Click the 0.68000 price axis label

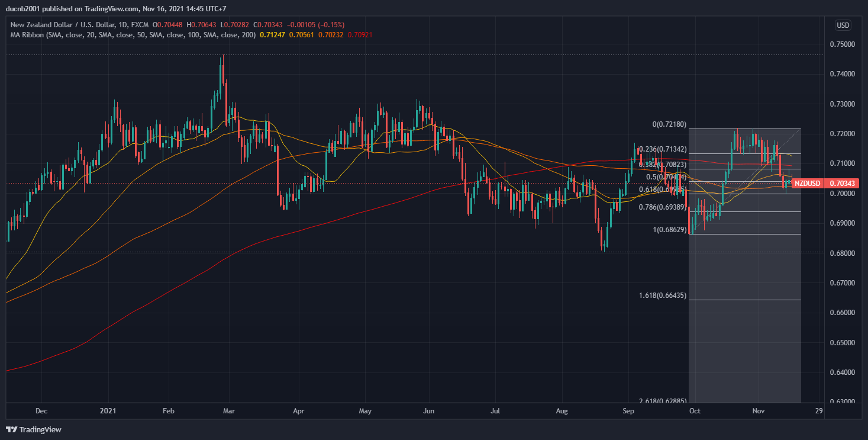(x=842, y=253)
